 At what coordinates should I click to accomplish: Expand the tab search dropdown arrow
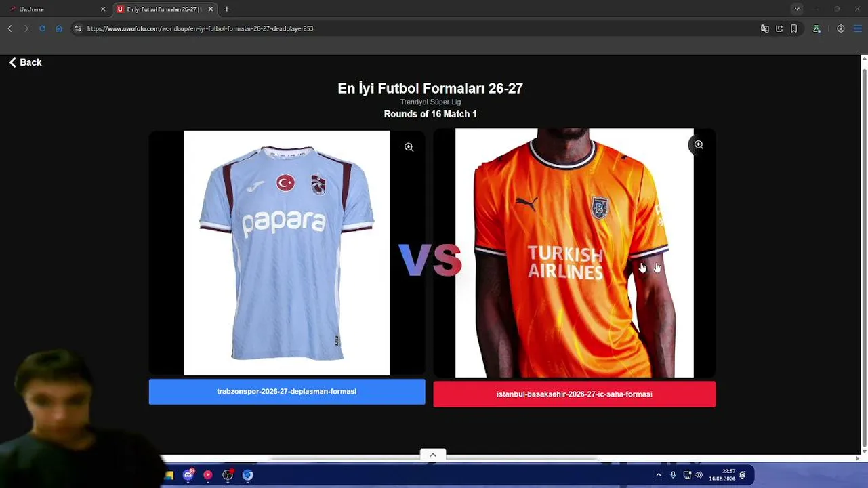797,9
